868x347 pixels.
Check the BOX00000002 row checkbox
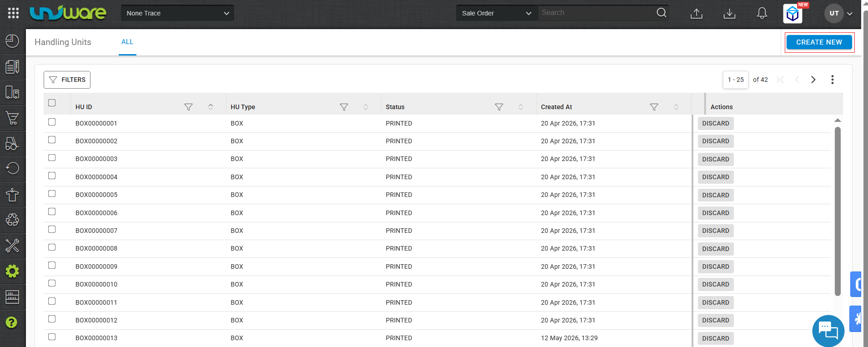[52, 140]
